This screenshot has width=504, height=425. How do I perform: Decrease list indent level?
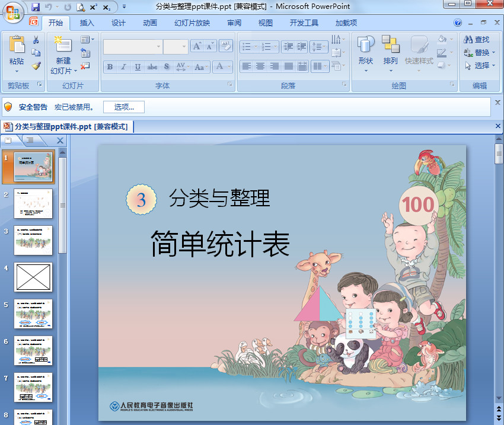(x=288, y=47)
